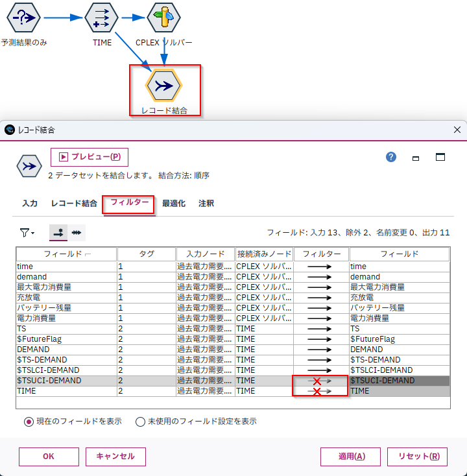This screenshot has height=476, width=467.
Task: Minimize the dialog panel with small window icon
Action: [x=416, y=158]
